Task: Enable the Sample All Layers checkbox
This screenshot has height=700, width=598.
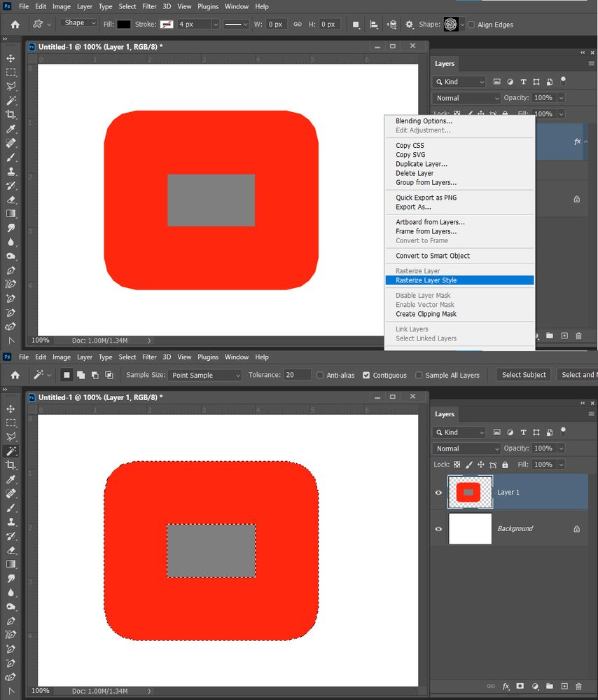Action: 419,375
